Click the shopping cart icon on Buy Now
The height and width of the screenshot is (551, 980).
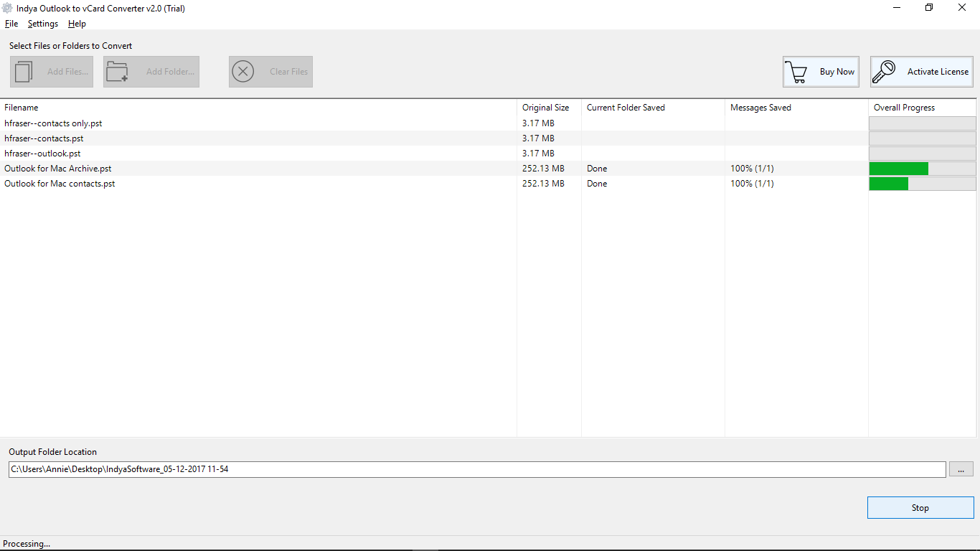[x=796, y=72]
